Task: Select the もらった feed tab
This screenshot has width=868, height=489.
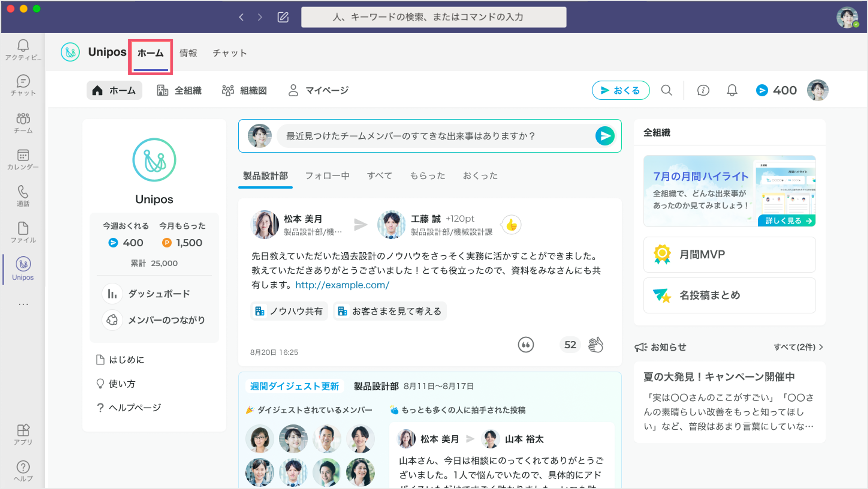Action: [428, 176]
